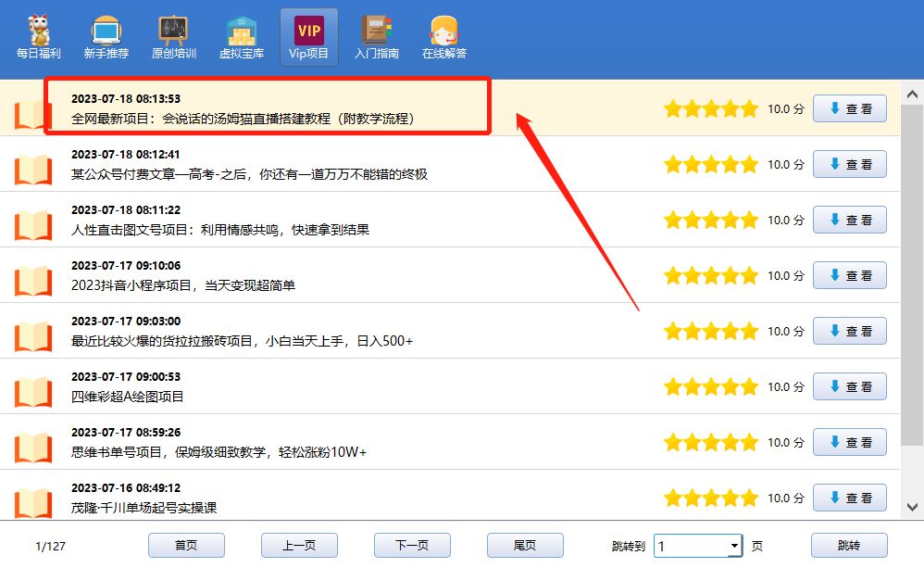The width and height of the screenshot is (924, 568).
Task: Go to previous page with 上一页
Action: pos(299,545)
